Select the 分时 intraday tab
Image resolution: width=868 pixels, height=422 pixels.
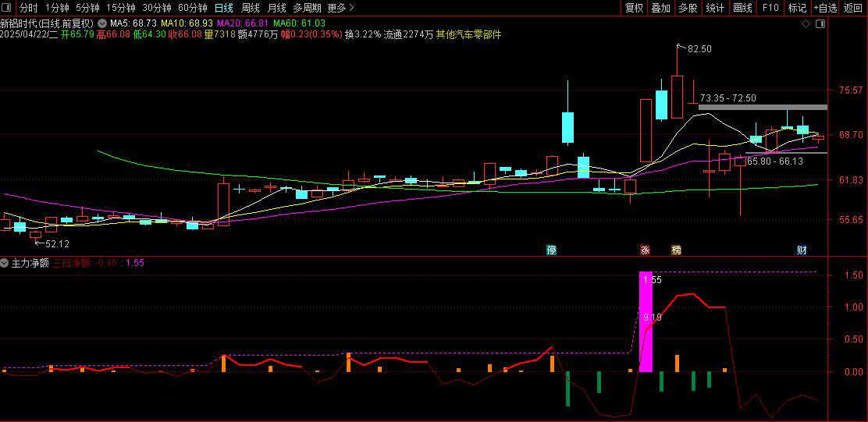click(29, 8)
